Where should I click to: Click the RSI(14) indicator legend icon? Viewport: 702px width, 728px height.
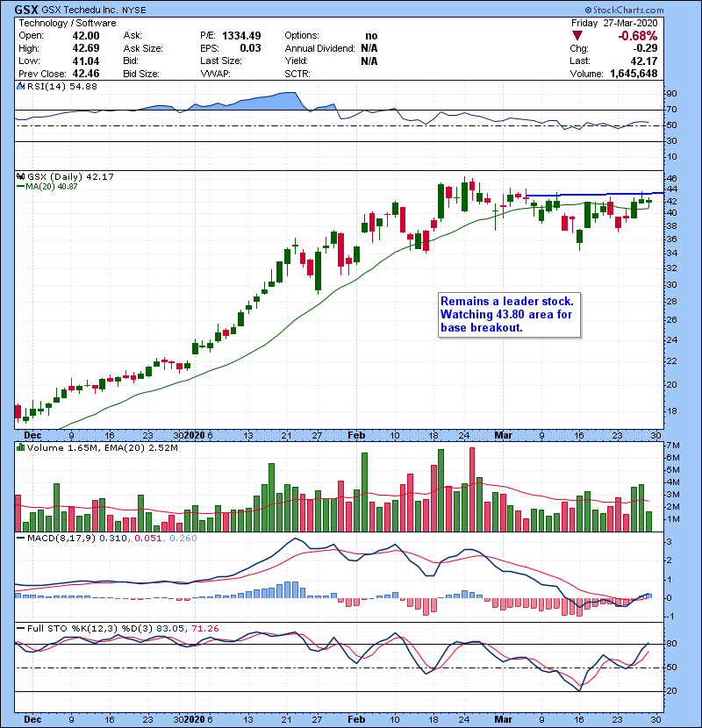[20, 86]
